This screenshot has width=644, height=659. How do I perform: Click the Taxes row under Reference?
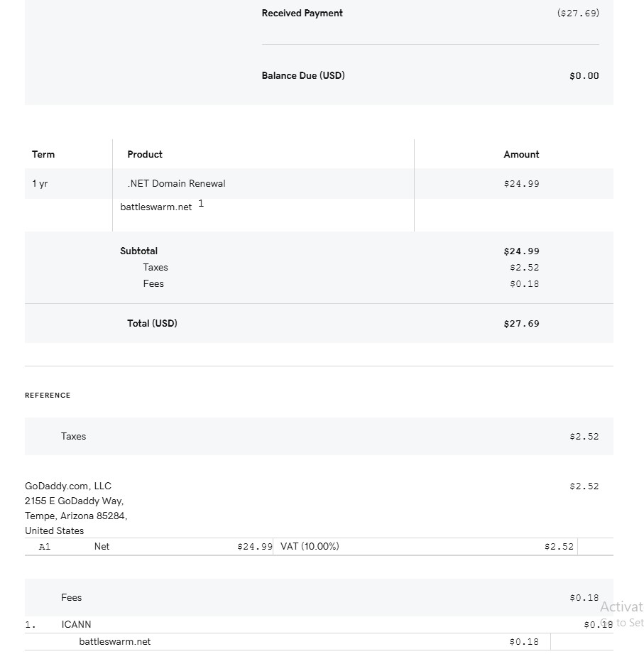(x=73, y=437)
